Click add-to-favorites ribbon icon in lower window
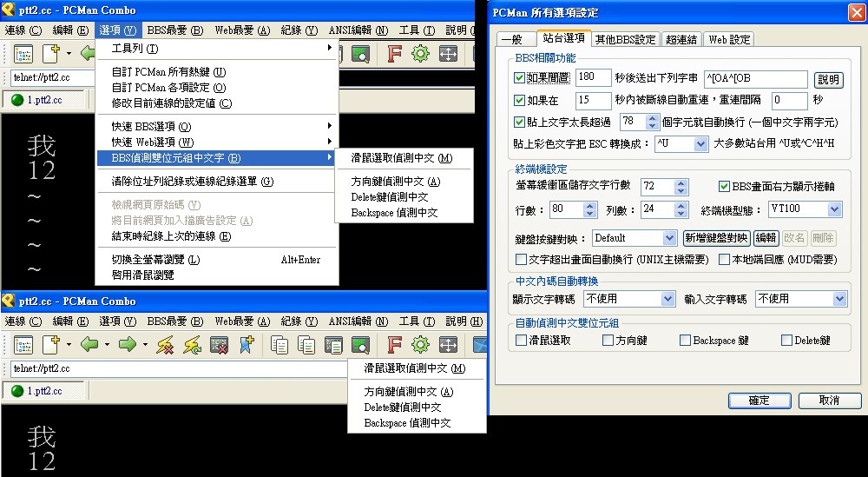 tap(247, 345)
